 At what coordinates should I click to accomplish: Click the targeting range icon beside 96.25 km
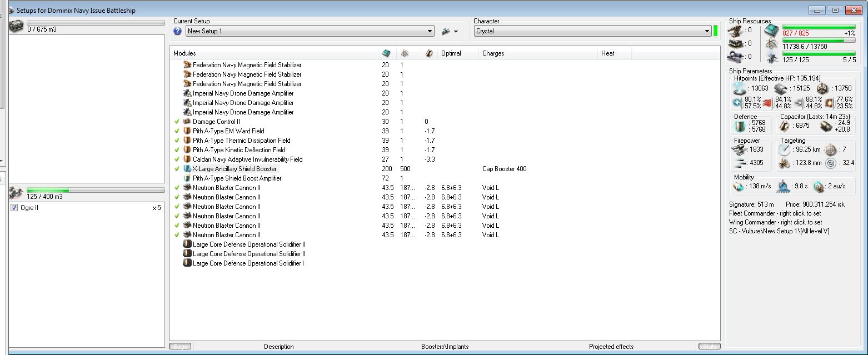pos(785,149)
